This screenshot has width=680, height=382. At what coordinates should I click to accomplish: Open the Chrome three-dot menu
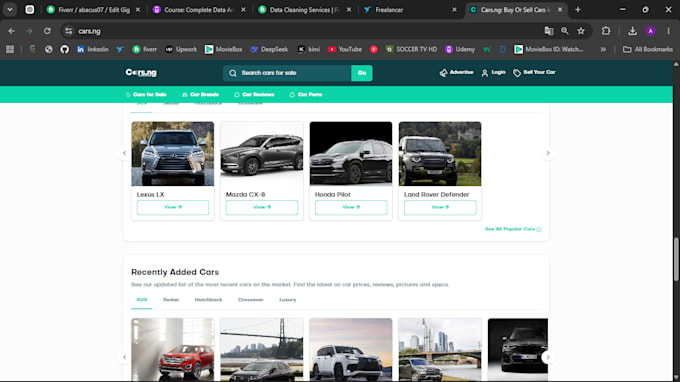coord(668,31)
